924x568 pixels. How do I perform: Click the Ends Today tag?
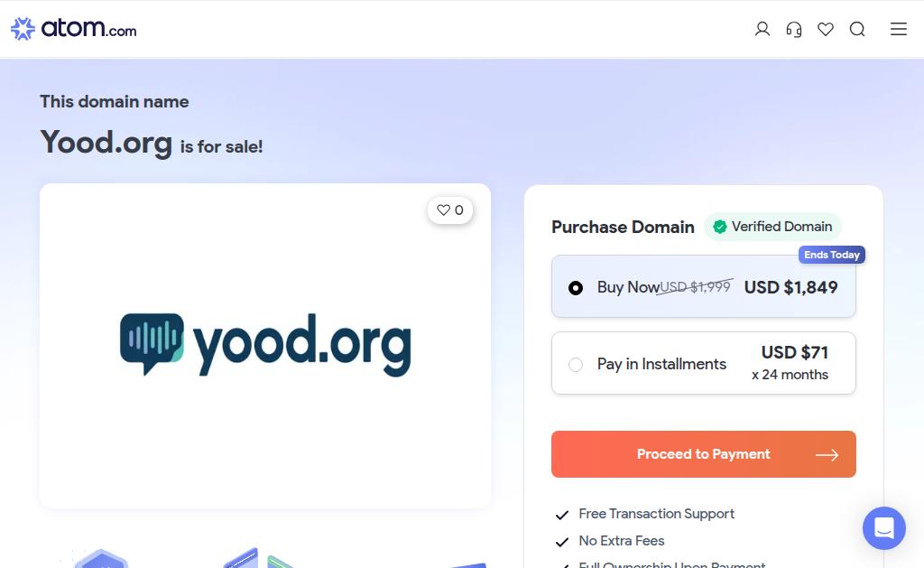tap(831, 255)
